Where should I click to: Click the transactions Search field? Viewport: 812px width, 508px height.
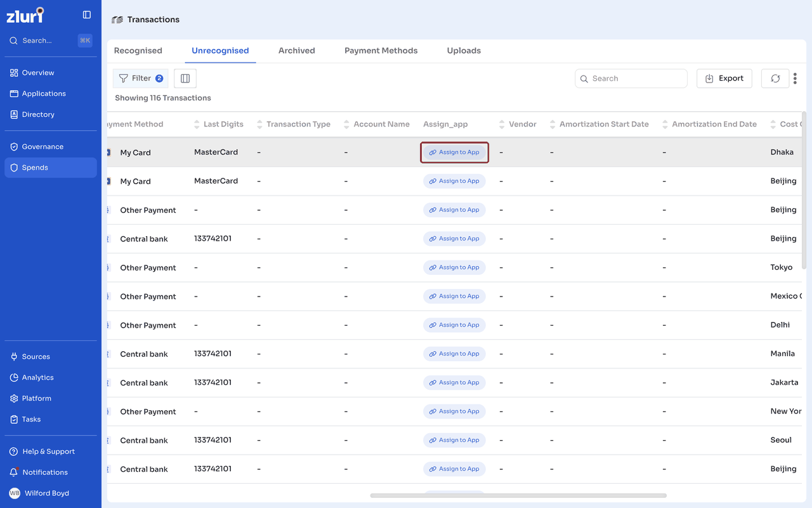631,79
